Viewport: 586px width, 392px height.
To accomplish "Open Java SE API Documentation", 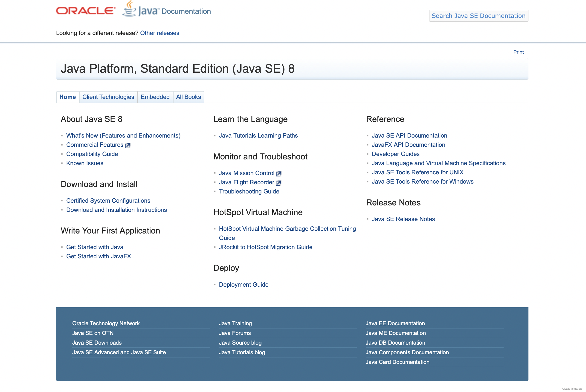I will 409,135.
